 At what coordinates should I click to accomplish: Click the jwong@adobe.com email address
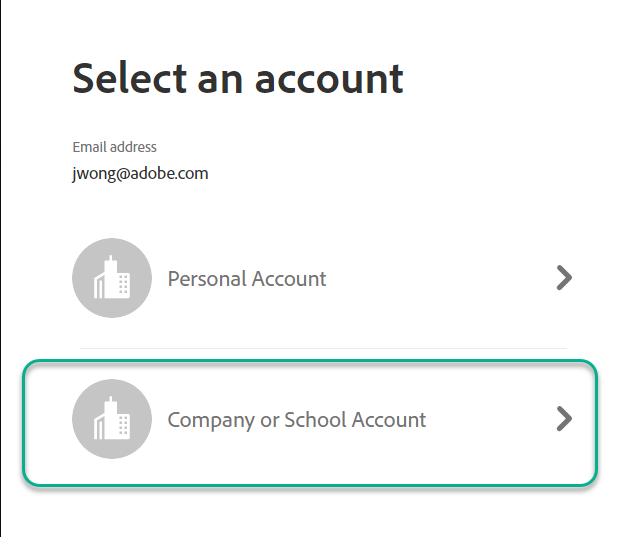tap(140, 173)
